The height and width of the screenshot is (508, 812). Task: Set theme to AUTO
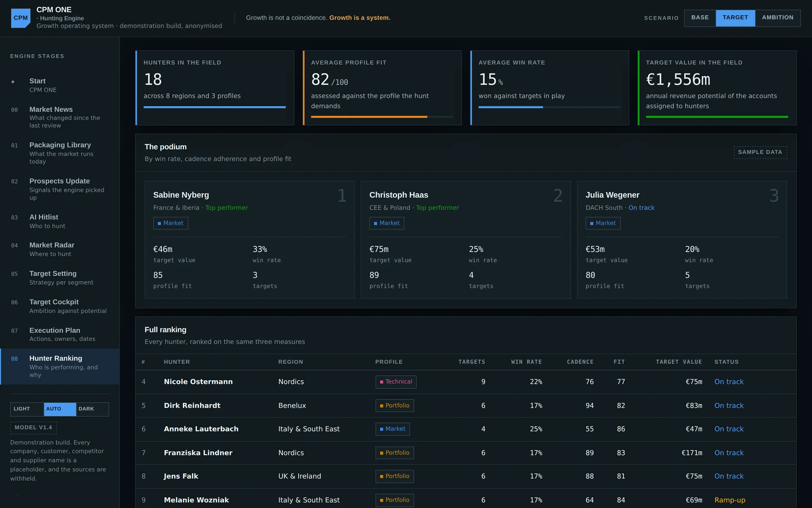[60, 409]
